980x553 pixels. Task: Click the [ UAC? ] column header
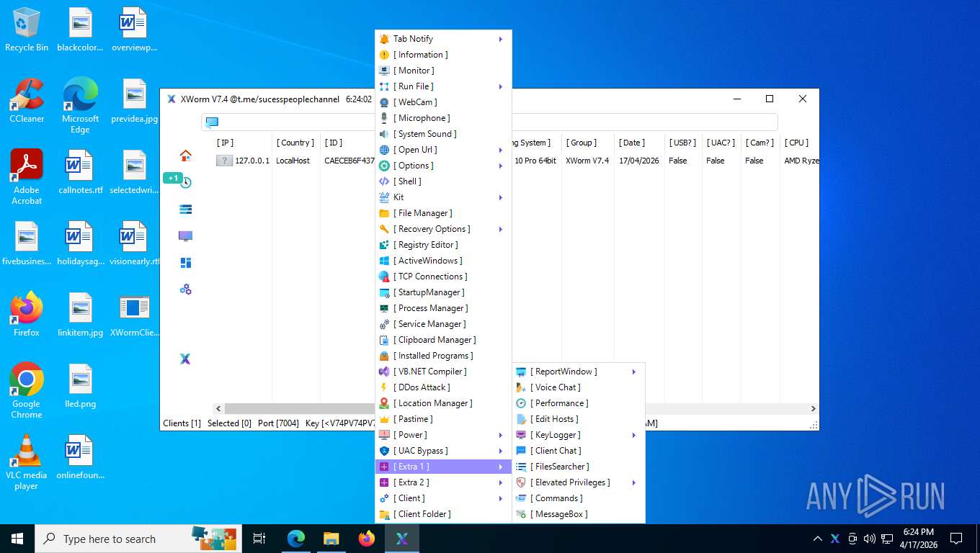[x=721, y=143]
